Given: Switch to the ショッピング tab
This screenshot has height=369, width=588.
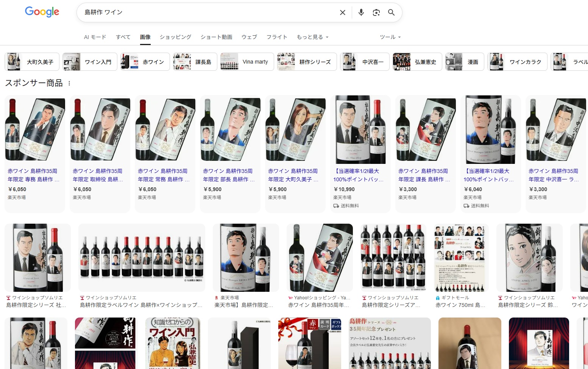Looking at the screenshot, I should coord(175,37).
